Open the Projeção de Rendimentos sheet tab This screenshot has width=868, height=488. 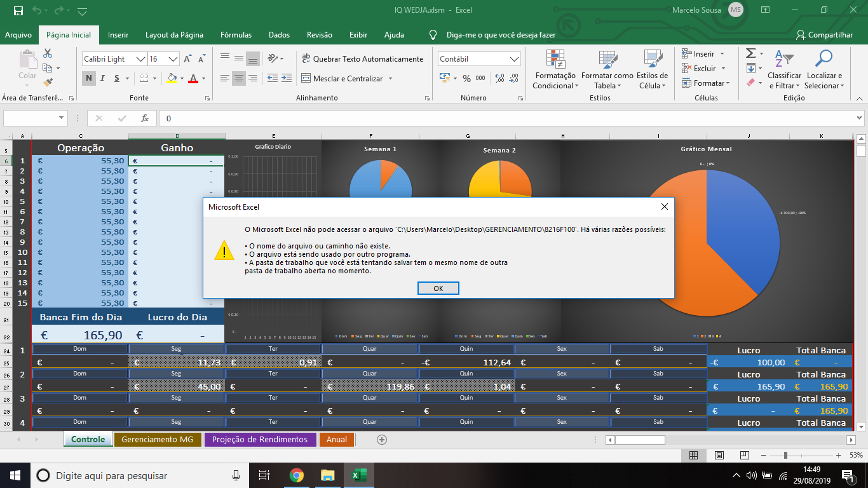[260, 439]
